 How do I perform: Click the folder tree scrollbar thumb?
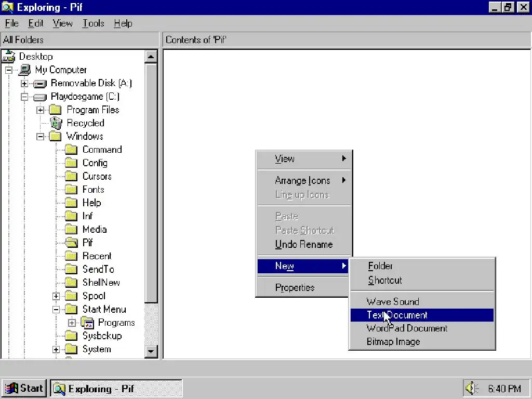click(151, 183)
